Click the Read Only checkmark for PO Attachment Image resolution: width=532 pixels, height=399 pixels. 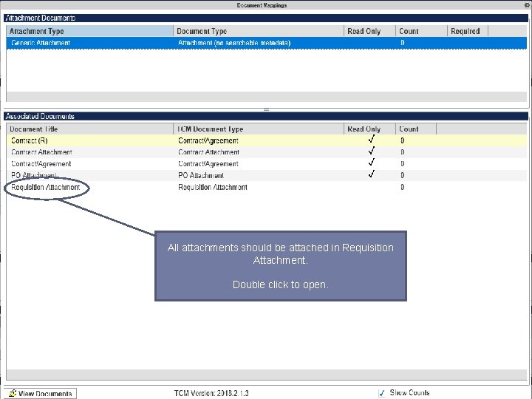[372, 174]
